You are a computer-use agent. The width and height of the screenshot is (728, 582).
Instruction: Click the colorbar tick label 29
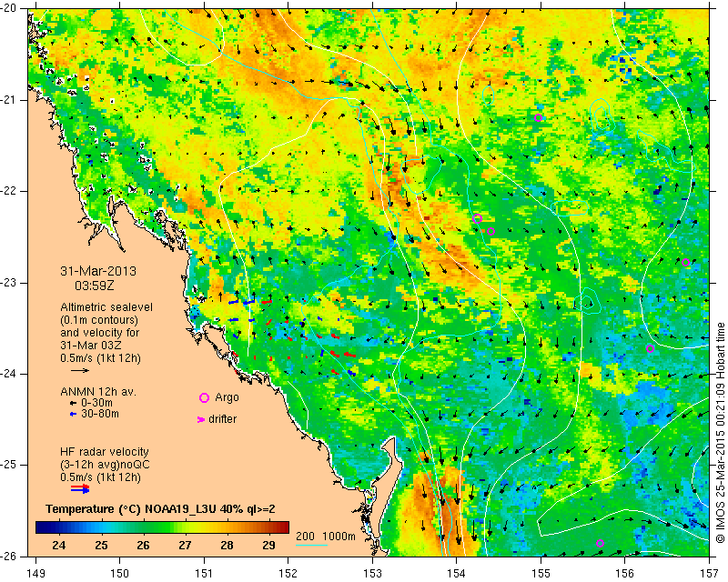click(268, 546)
